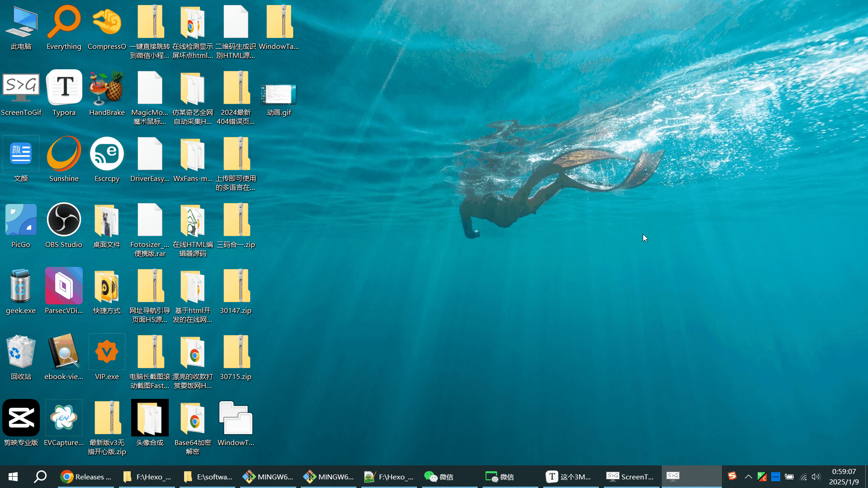Select the CompressO desktop icon

coord(107,28)
